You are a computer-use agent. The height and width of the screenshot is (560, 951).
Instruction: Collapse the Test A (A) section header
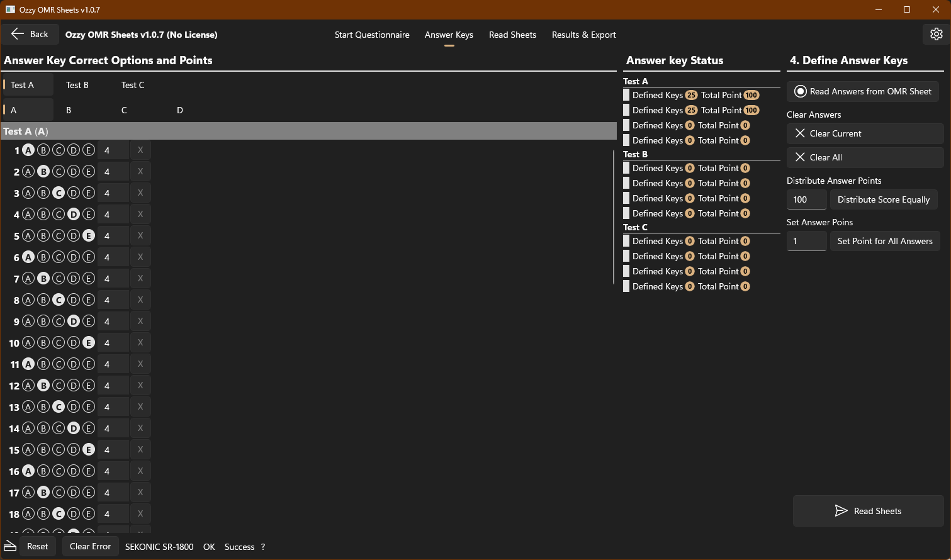(x=308, y=131)
